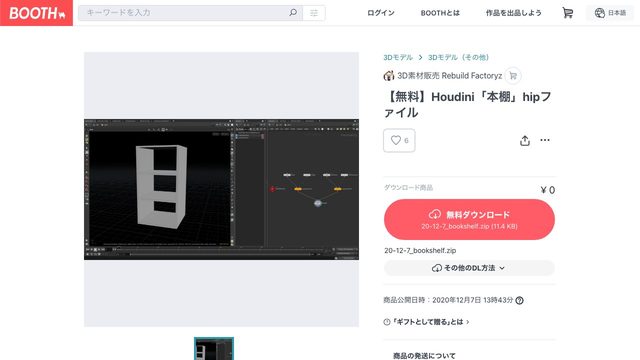Open the 日本語 language selector
The width and height of the screenshot is (640, 360).
[610, 13]
